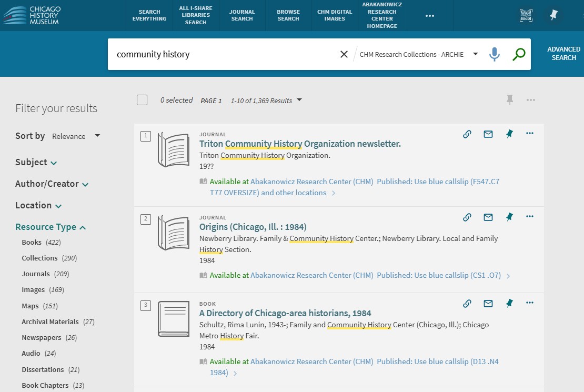Filter by Collections (290)
The width and height of the screenshot is (584, 392).
tap(49, 258)
